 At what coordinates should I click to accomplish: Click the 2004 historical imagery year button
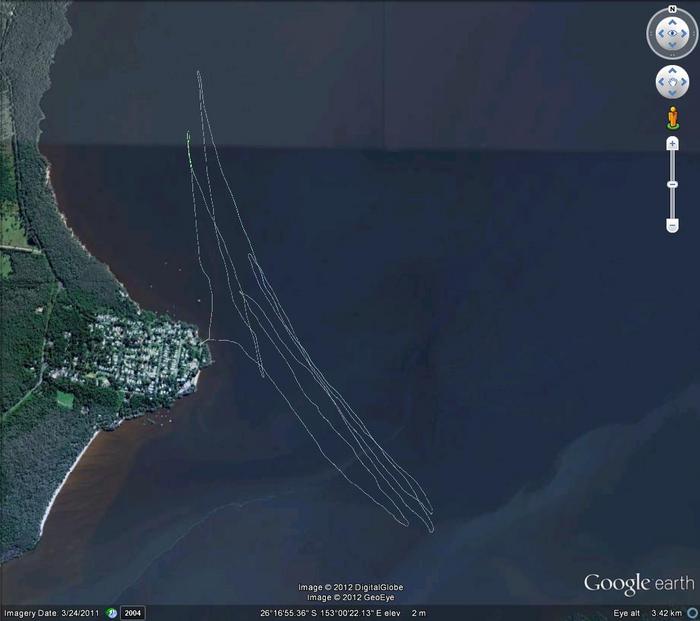point(133,612)
